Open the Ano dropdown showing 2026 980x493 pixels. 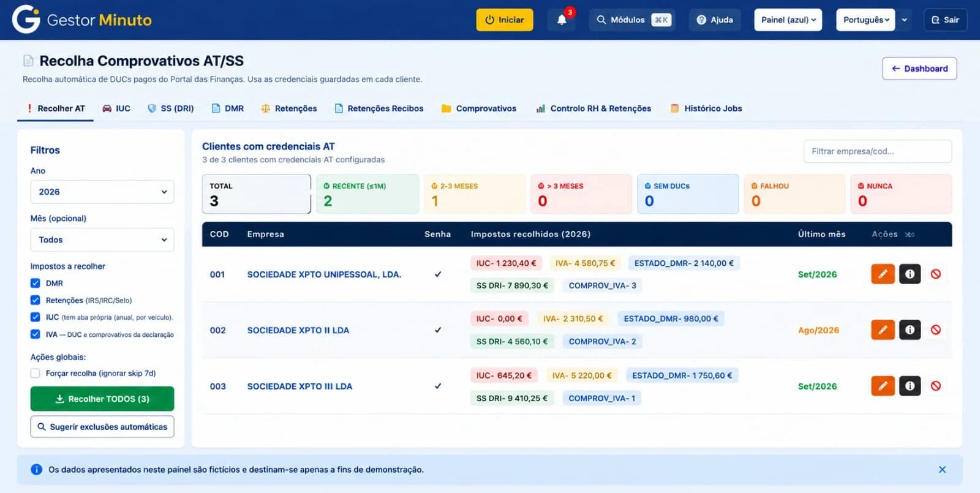click(102, 192)
